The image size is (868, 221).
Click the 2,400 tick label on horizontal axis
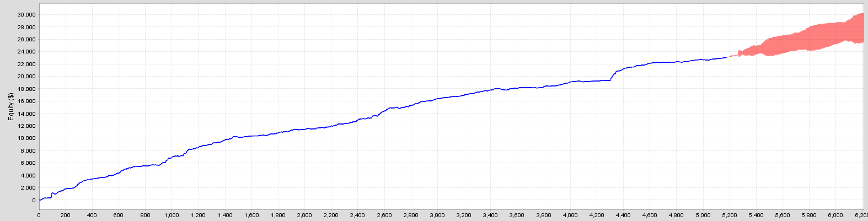click(357, 215)
